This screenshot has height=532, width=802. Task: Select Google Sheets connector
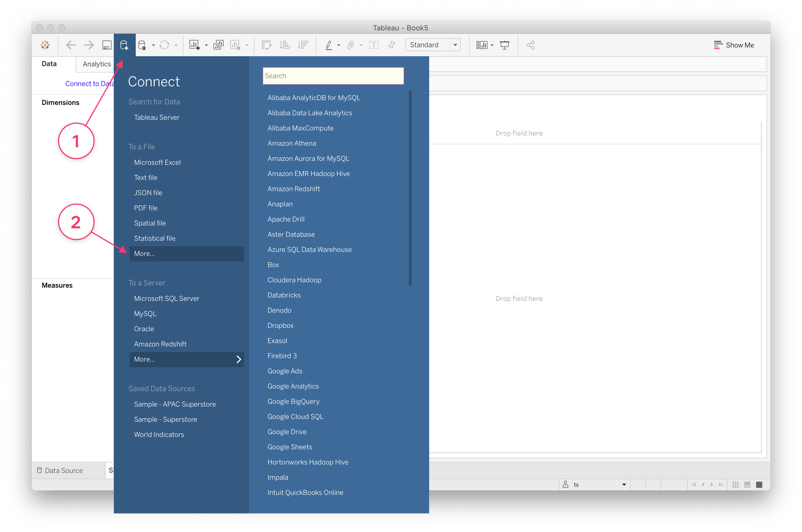pos(290,447)
